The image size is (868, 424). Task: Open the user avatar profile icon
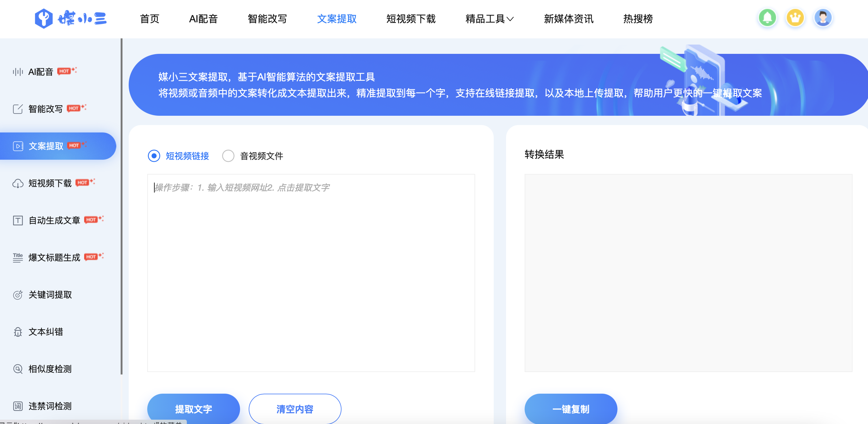click(823, 18)
